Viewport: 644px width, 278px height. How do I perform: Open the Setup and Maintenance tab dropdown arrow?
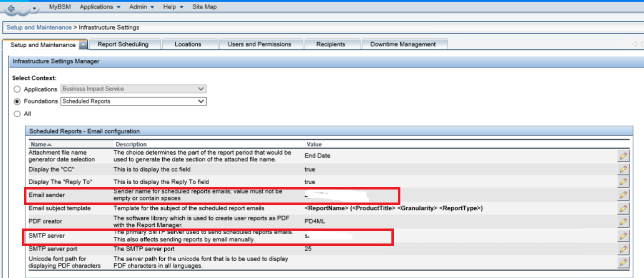[83, 44]
